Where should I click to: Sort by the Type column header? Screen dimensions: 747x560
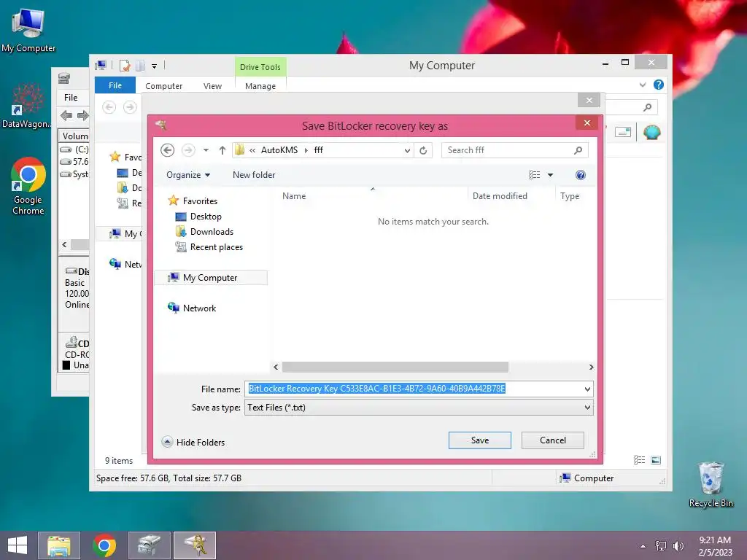coord(570,195)
